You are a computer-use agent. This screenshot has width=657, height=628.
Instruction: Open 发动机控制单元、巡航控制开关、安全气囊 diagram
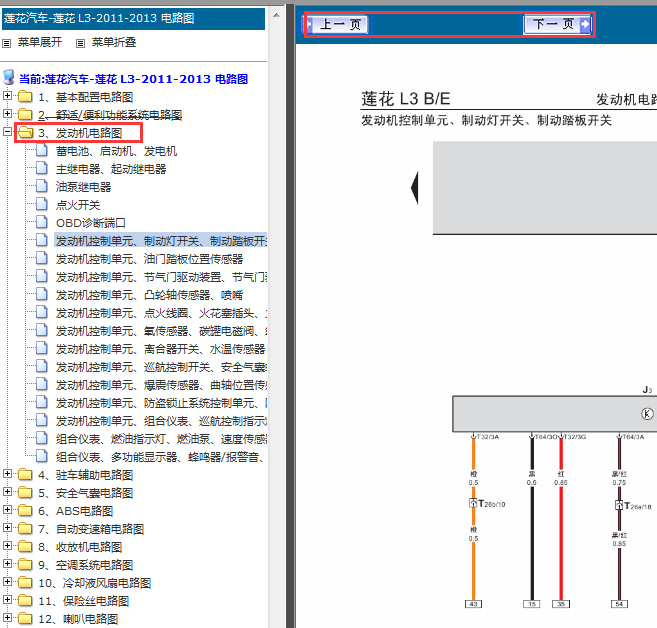[161, 367]
